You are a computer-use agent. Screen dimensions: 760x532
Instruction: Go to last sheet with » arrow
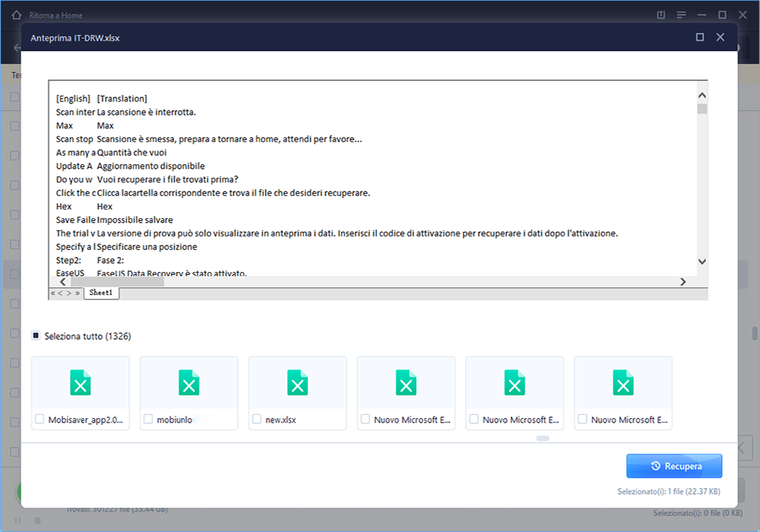point(77,293)
